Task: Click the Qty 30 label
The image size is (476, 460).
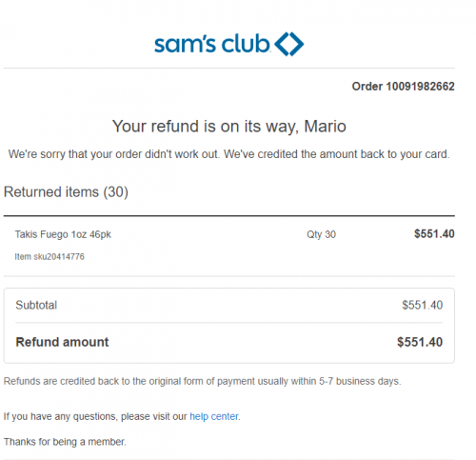Action: [321, 234]
